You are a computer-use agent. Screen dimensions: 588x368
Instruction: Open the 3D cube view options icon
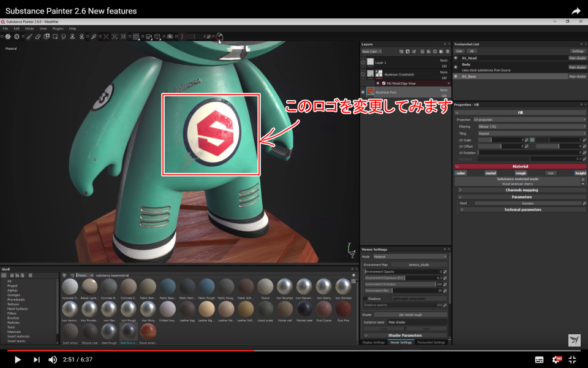157,36
